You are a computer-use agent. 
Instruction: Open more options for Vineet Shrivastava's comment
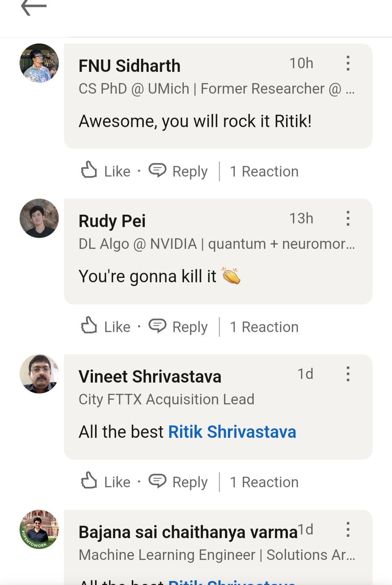click(348, 374)
